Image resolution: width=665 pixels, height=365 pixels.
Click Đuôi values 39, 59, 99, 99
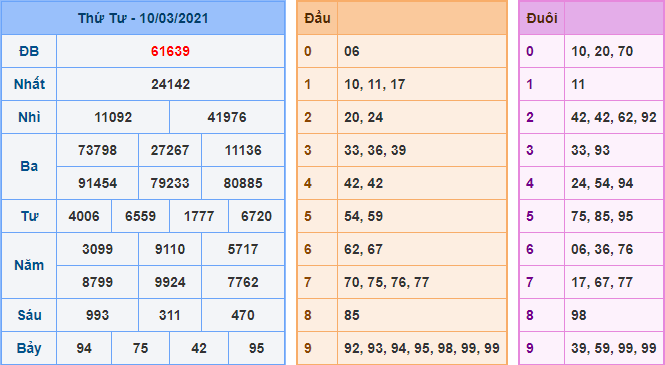tap(614, 348)
